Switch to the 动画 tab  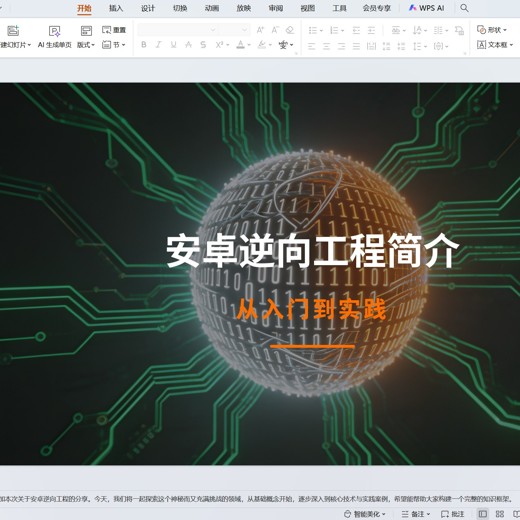click(212, 8)
